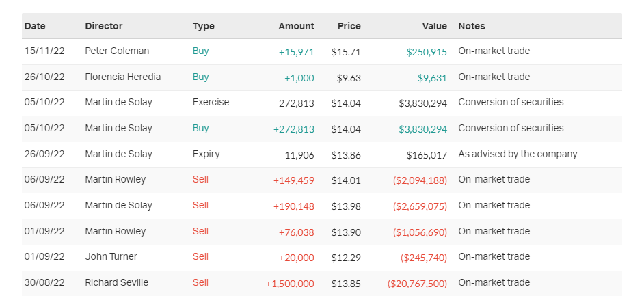Click the "As advised by the company" note

click(x=518, y=154)
